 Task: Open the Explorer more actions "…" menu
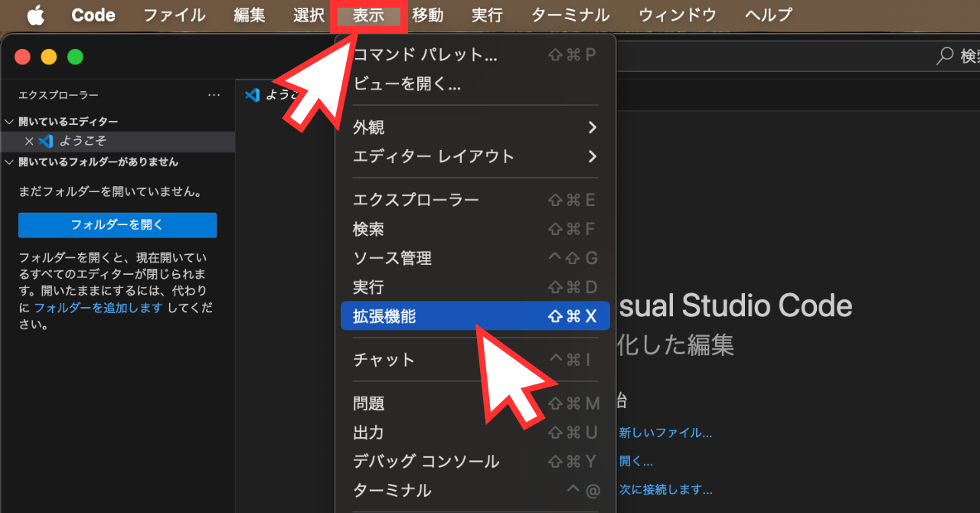coord(214,94)
